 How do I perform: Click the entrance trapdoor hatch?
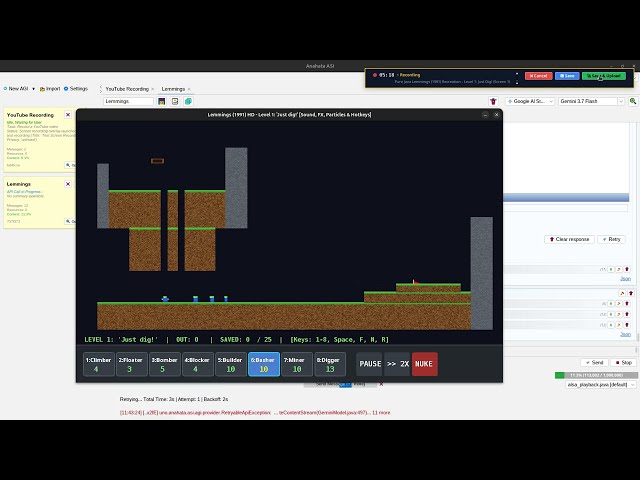tap(158, 161)
